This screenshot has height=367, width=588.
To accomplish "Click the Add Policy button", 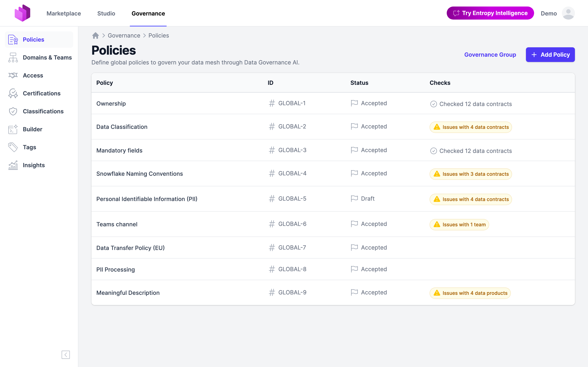I will [x=550, y=55].
